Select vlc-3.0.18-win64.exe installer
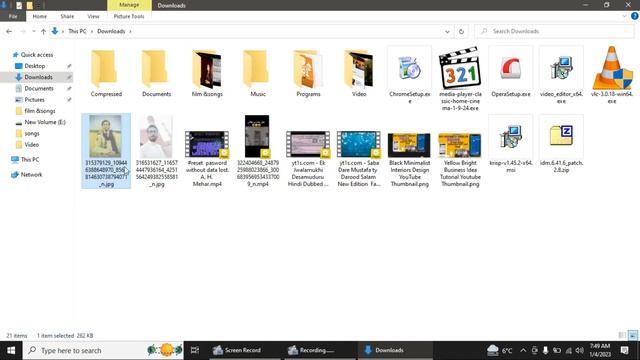 tap(612, 76)
